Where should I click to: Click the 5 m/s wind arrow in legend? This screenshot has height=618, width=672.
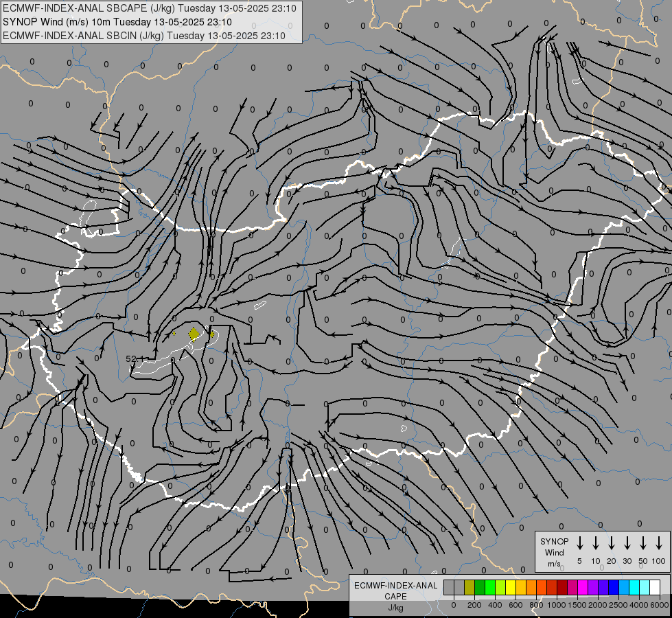click(x=579, y=543)
